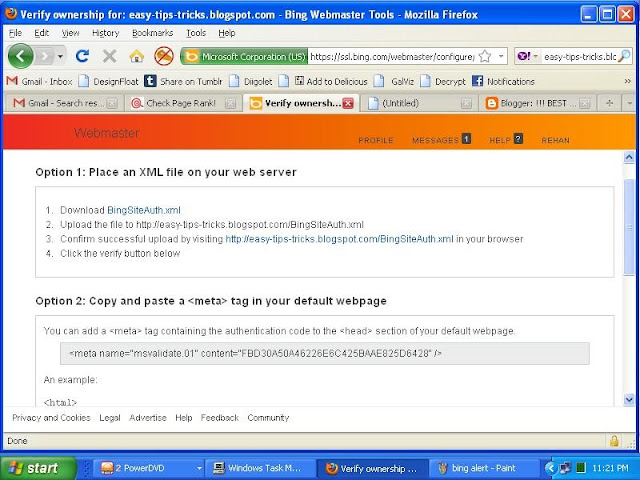Click the gray stop loading X icon
This screenshot has height=480, width=640.
coord(109,56)
